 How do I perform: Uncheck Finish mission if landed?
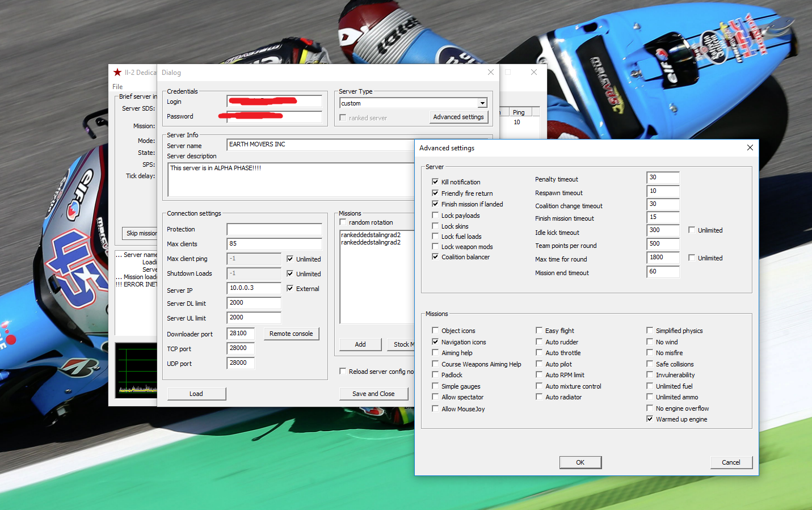(435, 204)
